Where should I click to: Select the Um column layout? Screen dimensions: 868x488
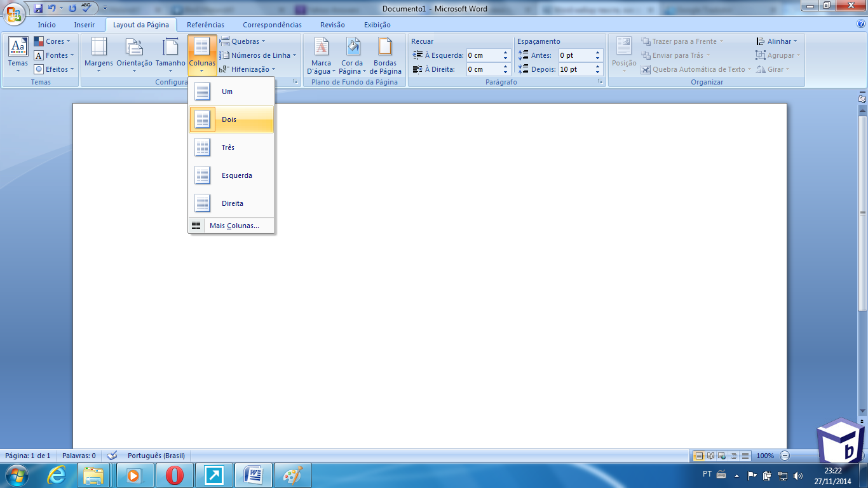click(231, 91)
